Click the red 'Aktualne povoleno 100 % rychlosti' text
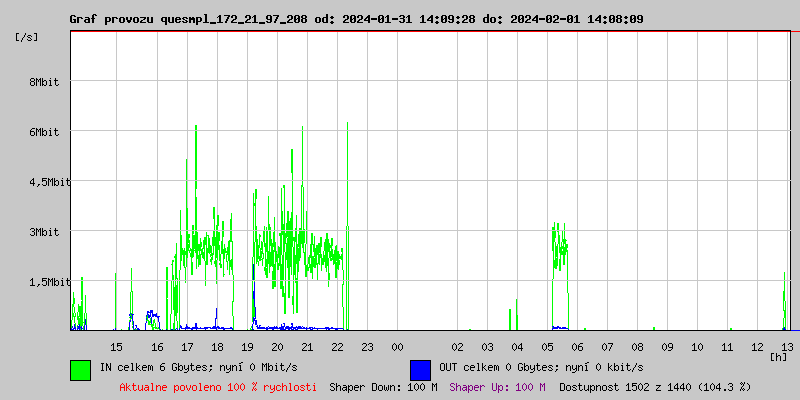 click(218, 387)
